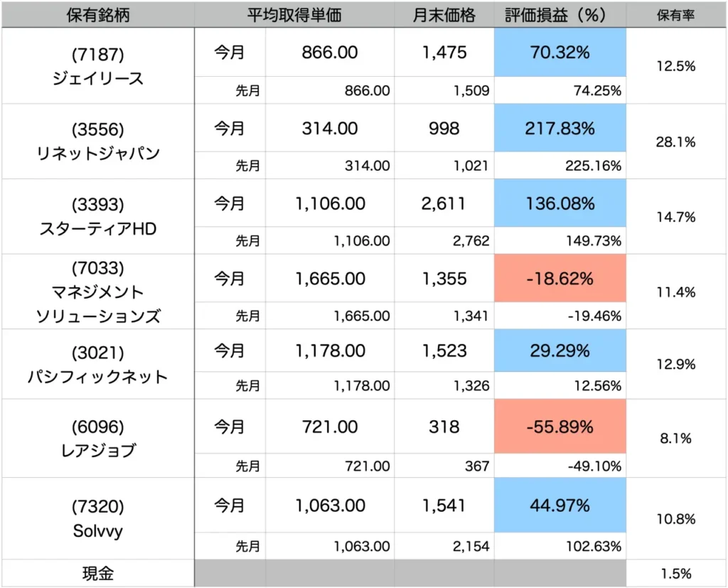Click the 1,665.00 current month cost cell
Viewport: 728px width, 588px height.
point(330,279)
